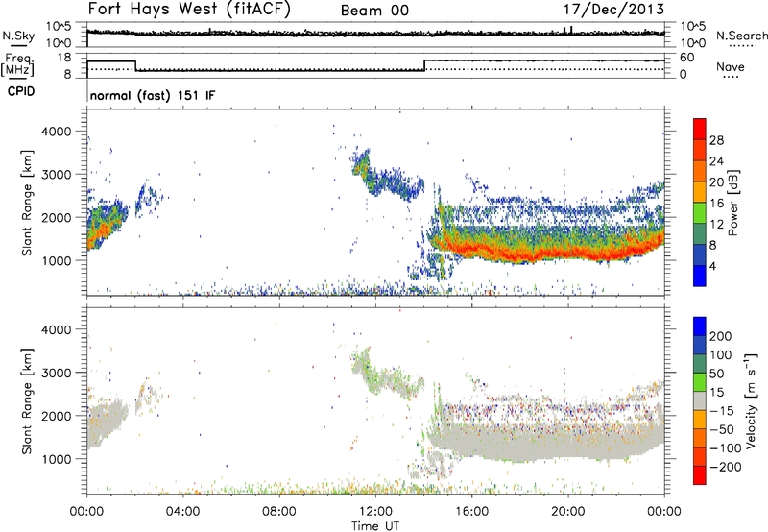Click the '04:00' time tick label
The width and height of the screenshot is (768, 532).
182,512
